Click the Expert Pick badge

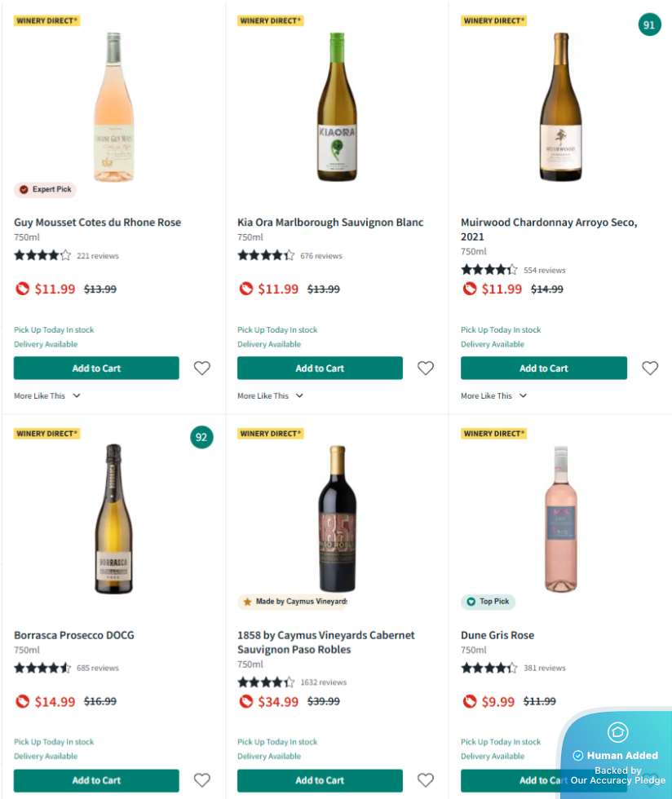(x=46, y=189)
